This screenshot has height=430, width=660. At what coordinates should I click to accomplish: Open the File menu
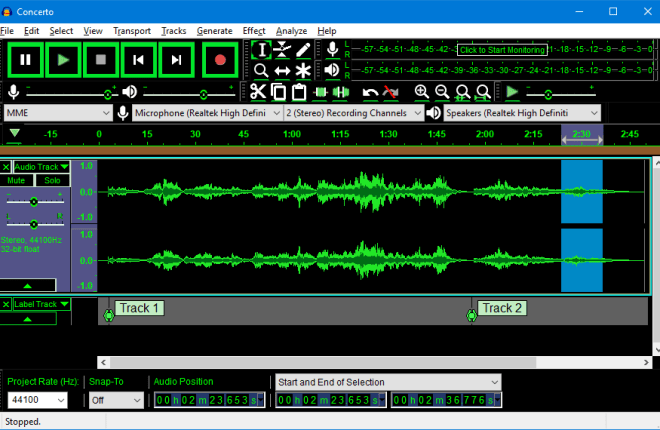[7, 31]
